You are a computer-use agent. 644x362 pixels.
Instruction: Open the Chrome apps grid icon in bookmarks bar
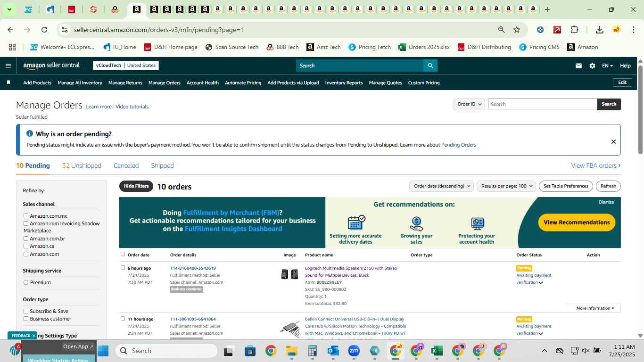pos(12,47)
